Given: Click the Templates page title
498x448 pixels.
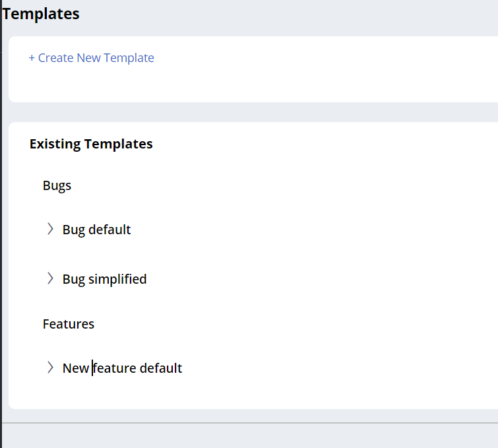Looking at the screenshot, I should pos(41,14).
